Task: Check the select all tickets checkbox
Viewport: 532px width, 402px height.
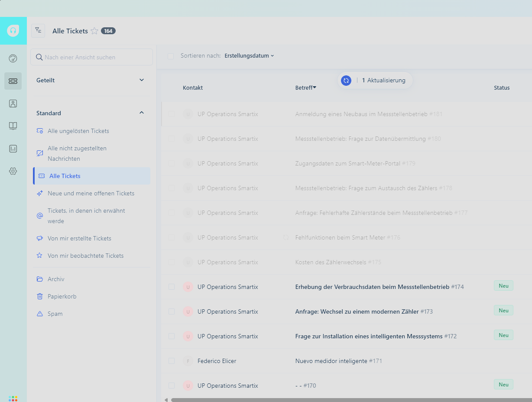Action: [171, 56]
